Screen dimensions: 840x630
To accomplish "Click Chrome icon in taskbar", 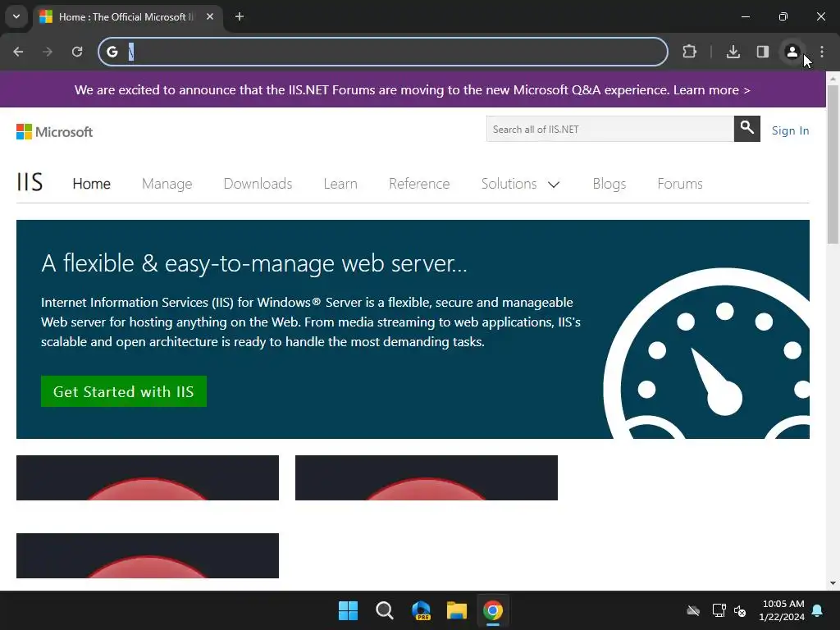I will (x=493, y=610).
